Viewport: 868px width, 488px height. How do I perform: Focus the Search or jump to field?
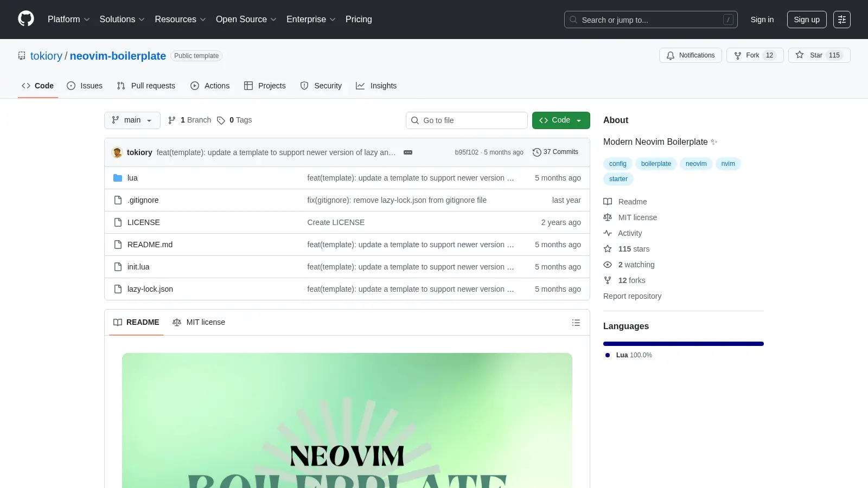(651, 20)
